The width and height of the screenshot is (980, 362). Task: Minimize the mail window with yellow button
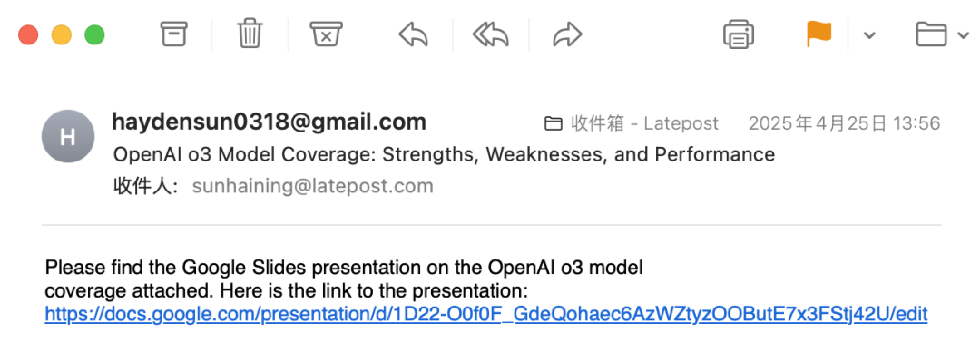click(x=62, y=34)
